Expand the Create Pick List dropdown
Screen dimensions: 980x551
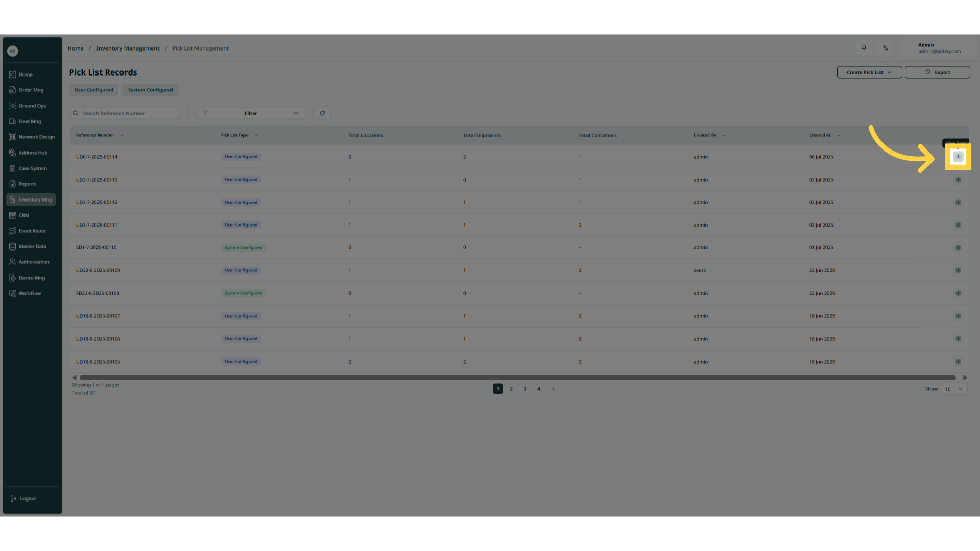(869, 72)
